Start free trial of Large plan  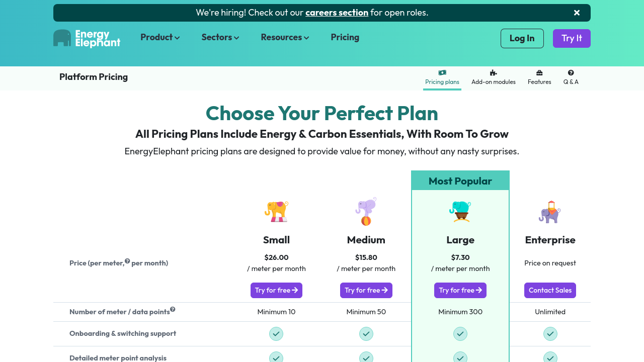(460, 290)
